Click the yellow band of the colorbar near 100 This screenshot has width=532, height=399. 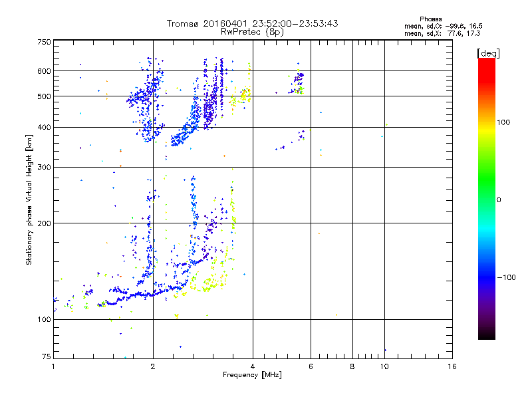[x=487, y=129]
